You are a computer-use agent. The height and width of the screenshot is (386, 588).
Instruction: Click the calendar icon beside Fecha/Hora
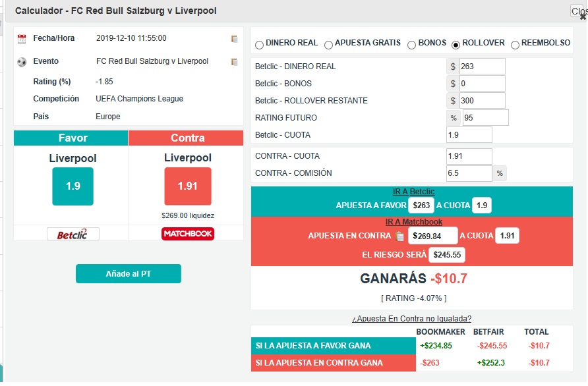pyautogui.click(x=22, y=39)
